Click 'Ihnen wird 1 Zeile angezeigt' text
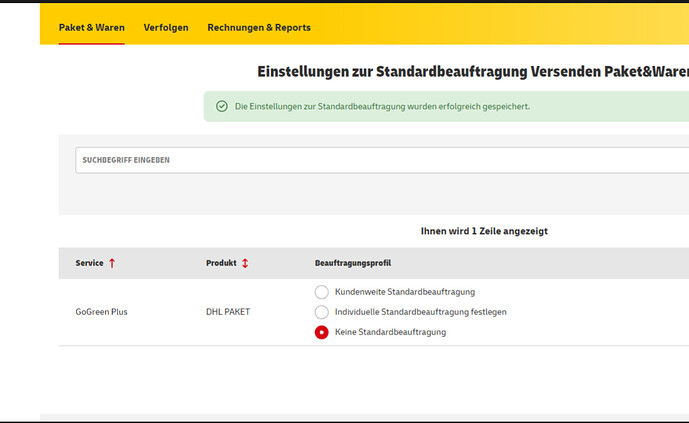689x423 pixels. click(484, 231)
